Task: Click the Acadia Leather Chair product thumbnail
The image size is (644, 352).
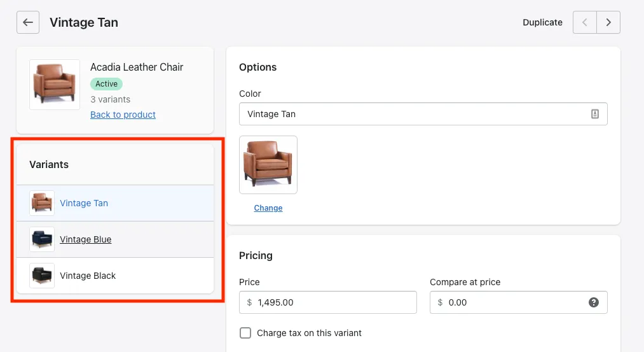Action: 55,85
